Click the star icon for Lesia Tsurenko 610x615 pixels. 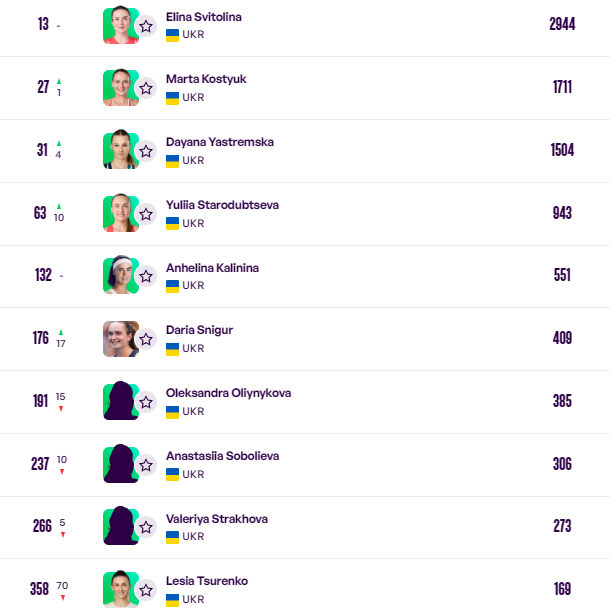click(x=146, y=590)
